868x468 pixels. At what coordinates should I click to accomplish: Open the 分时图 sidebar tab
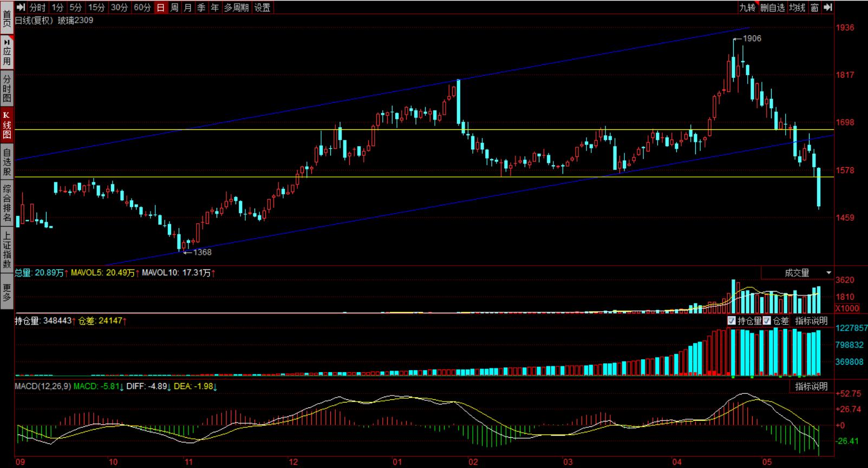[7, 89]
